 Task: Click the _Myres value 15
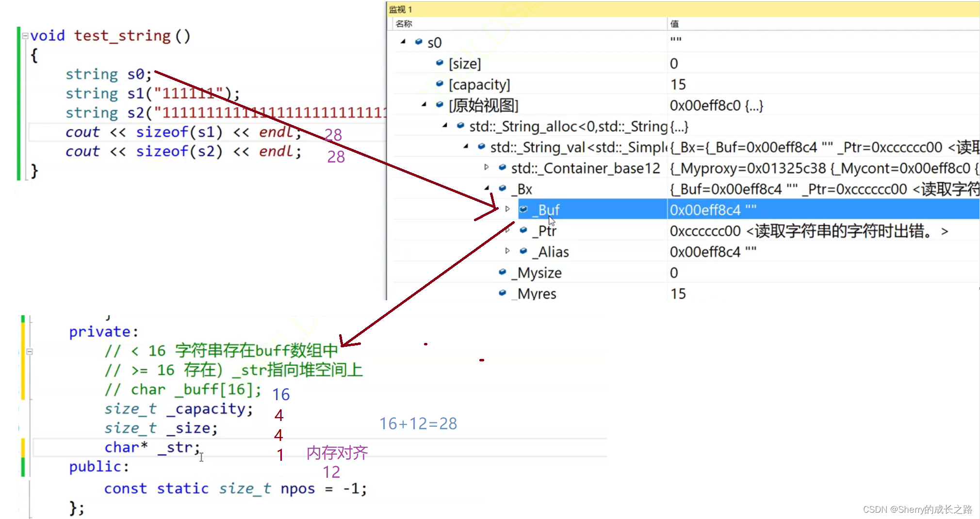678,293
